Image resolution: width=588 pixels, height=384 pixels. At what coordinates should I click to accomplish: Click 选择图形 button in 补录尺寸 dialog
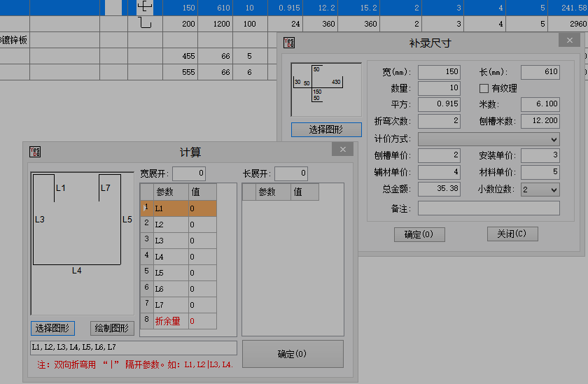click(x=326, y=129)
